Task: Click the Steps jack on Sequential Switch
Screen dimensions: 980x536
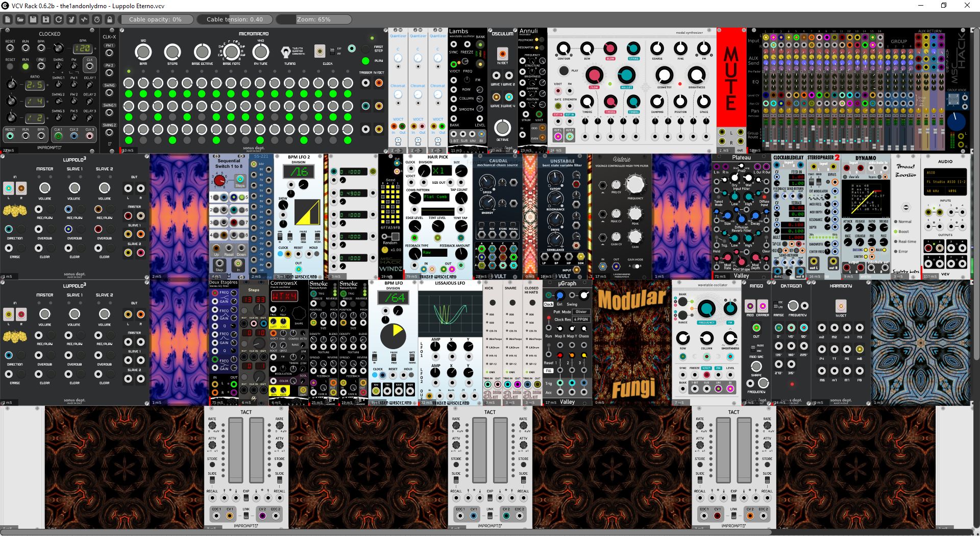Action: click(240, 180)
